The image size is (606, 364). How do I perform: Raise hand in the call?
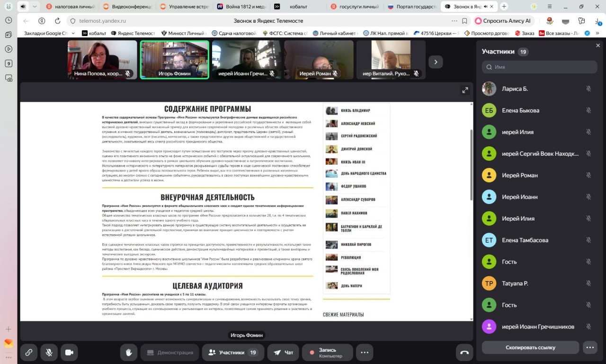(128, 352)
